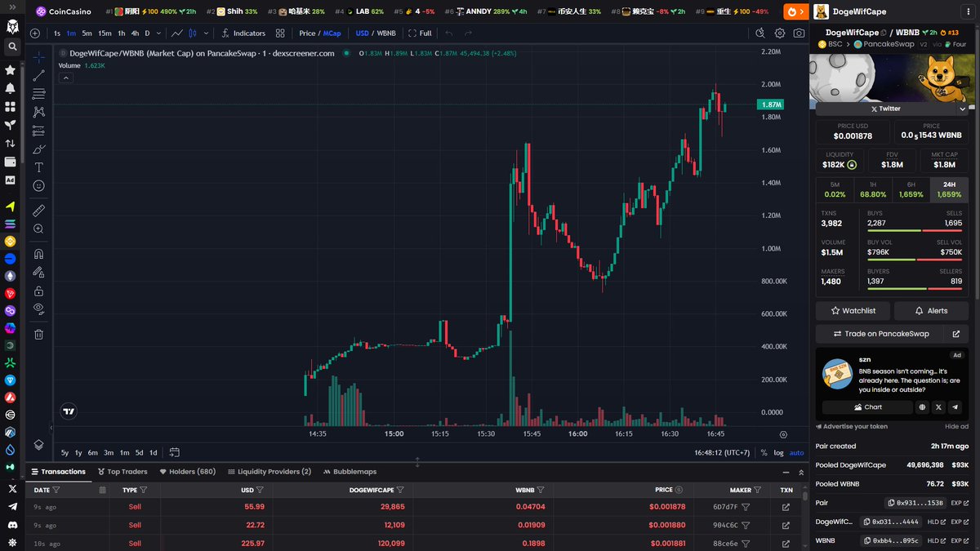Switch chart to Price display
The height and width of the screenshot is (551, 980).
pos(307,33)
